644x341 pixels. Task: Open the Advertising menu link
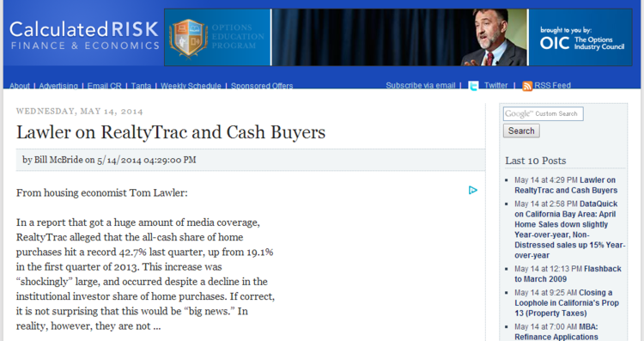[x=58, y=86]
